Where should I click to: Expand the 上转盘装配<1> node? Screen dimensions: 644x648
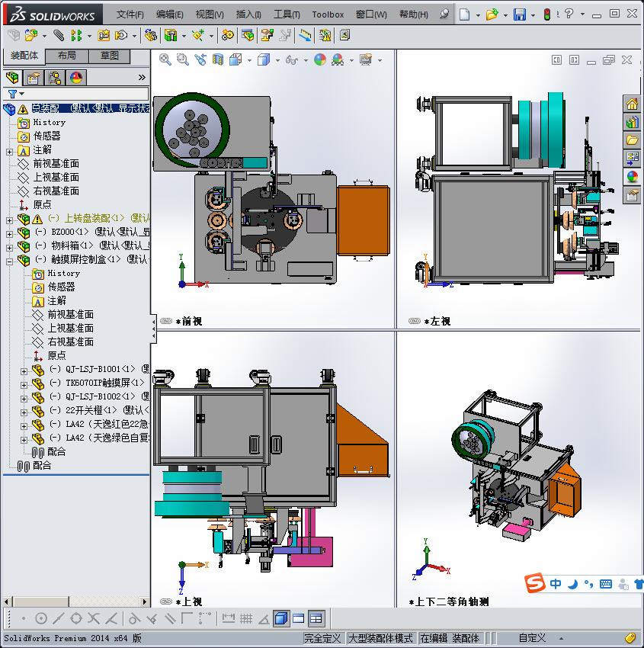(9, 220)
